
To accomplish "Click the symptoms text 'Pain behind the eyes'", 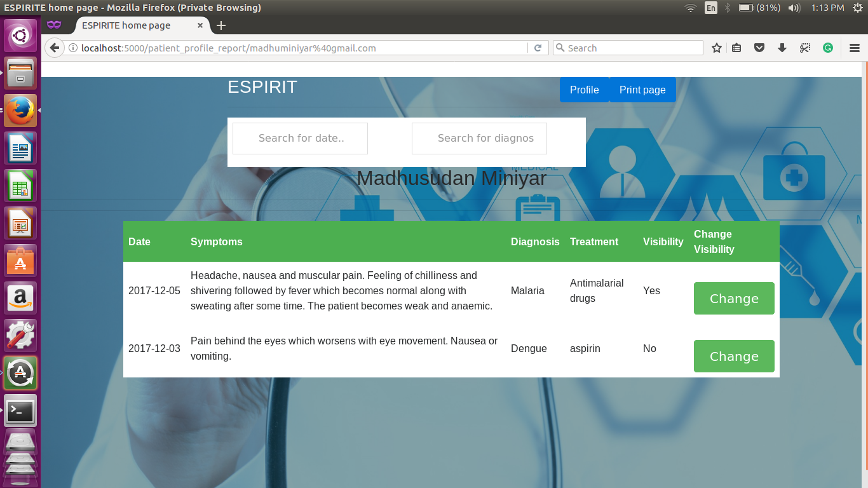I will (x=344, y=348).
